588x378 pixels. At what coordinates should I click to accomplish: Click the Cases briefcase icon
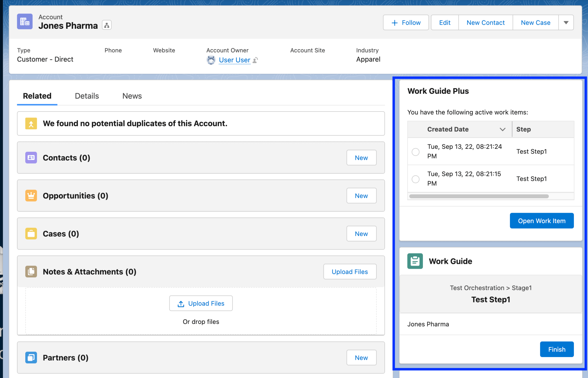[x=31, y=233]
